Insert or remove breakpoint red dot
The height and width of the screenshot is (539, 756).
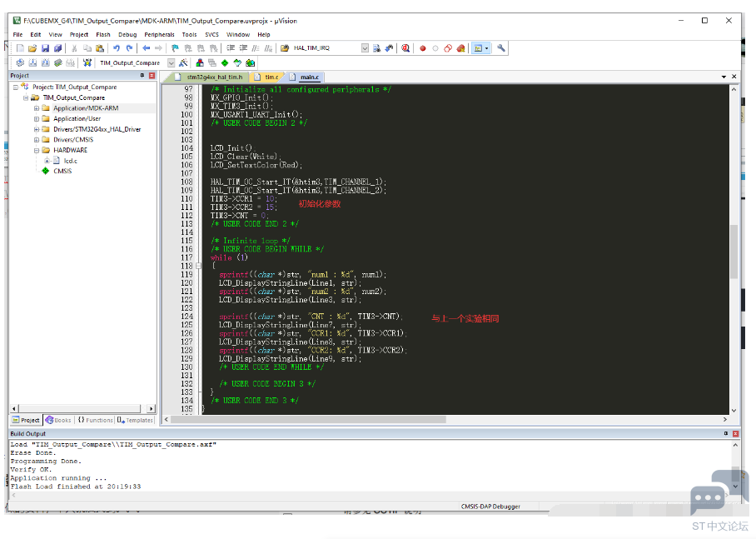pos(423,48)
